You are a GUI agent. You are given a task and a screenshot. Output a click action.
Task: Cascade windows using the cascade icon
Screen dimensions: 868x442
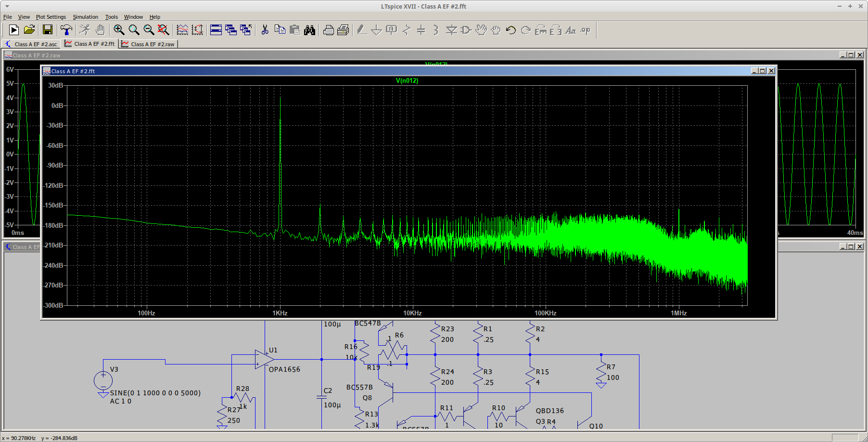click(231, 30)
